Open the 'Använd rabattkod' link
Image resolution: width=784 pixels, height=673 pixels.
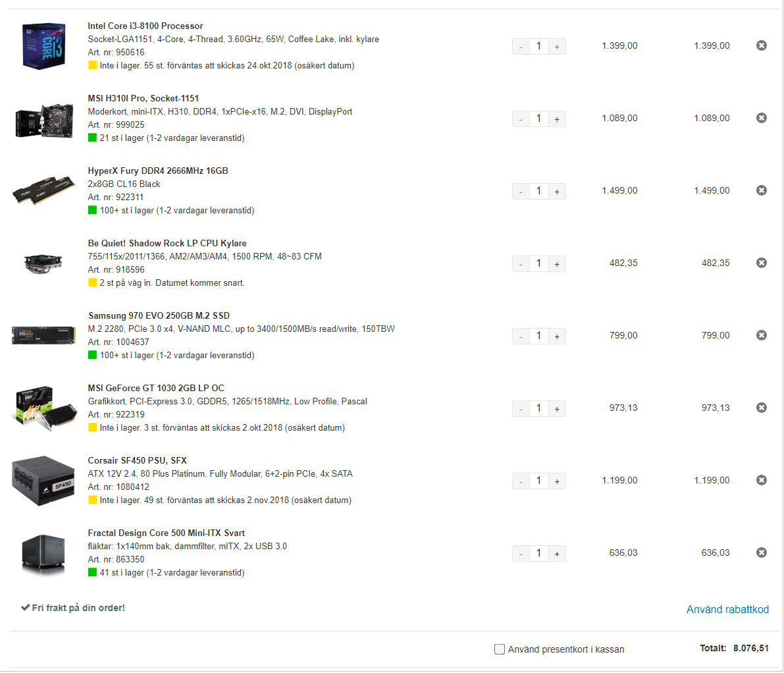click(x=727, y=610)
